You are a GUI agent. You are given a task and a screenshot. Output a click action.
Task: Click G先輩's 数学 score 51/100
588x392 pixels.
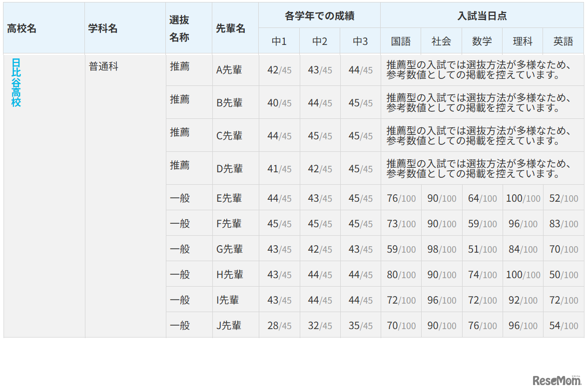482,249
